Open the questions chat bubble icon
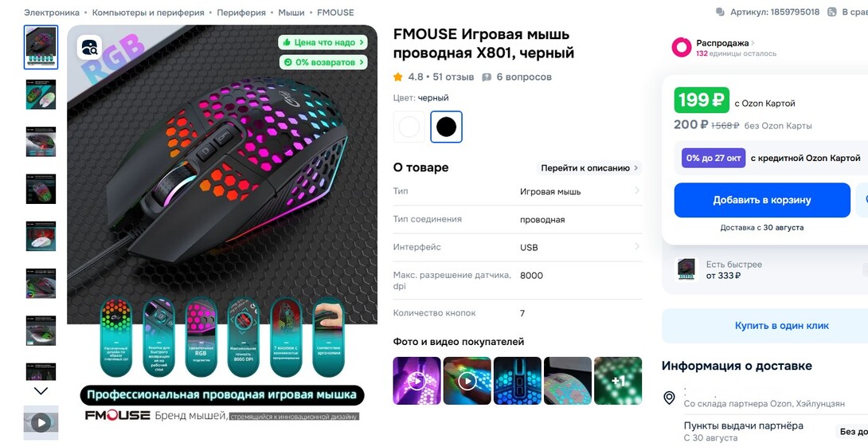 (x=487, y=77)
